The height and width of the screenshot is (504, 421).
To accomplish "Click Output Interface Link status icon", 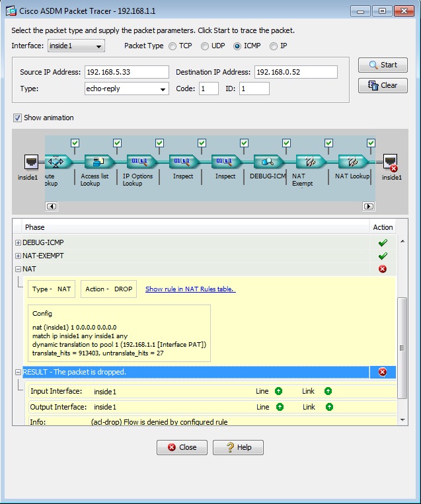I will coord(329,407).
